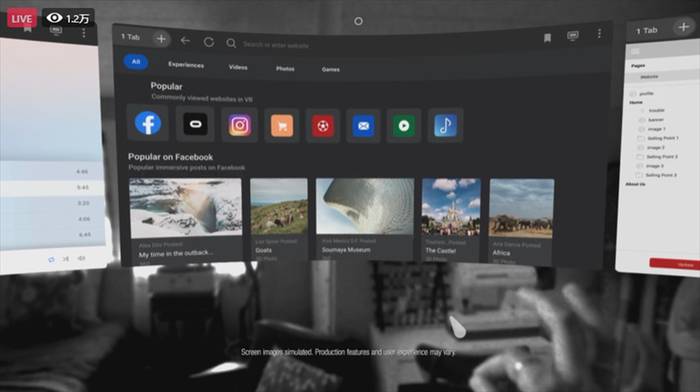Click the browser bookmark icon

click(547, 38)
